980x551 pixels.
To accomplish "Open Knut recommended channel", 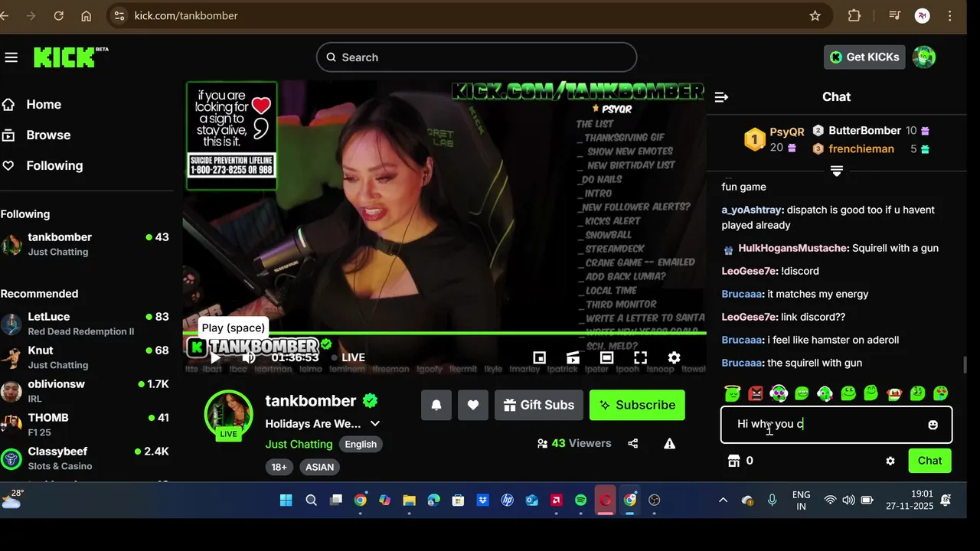I will [86, 357].
